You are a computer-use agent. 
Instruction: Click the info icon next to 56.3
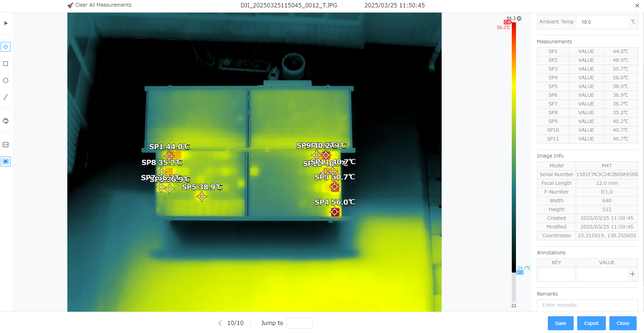pos(519,19)
